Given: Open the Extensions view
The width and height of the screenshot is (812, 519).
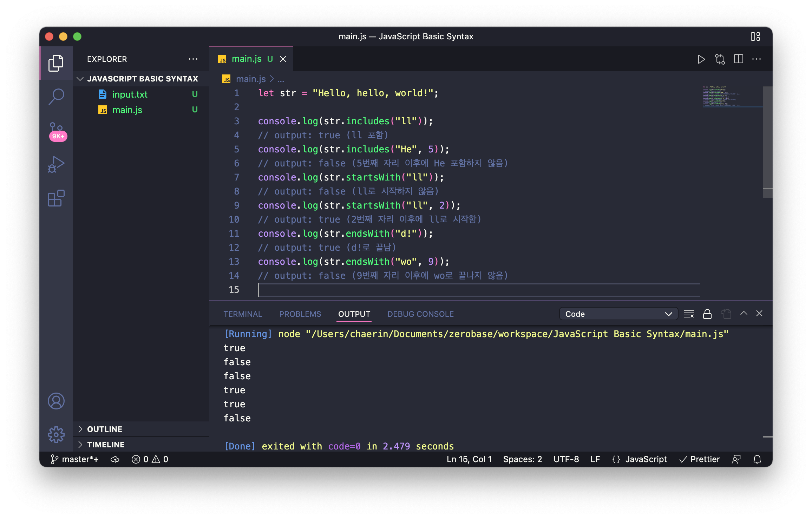Looking at the screenshot, I should 56,198.
